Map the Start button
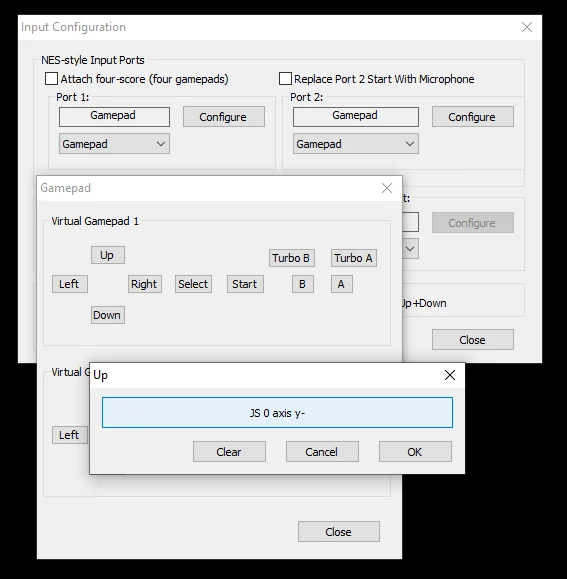The image size is (567, 579). tap(245, 284)
